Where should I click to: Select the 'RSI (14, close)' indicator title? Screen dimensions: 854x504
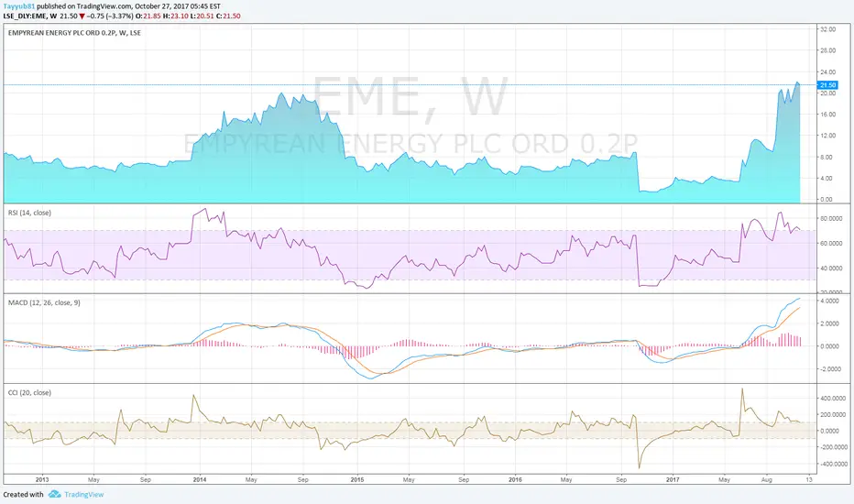[x=29, y=213]
